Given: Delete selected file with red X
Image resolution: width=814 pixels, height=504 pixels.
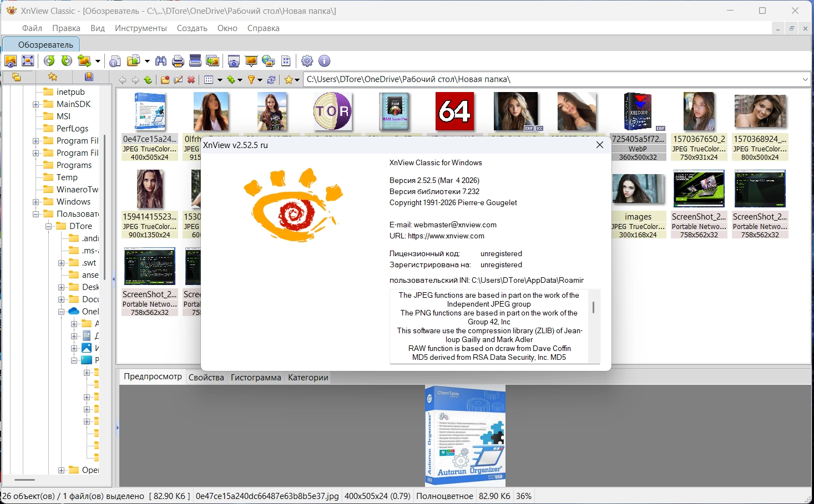Looking at the screenshot, I should pyautogui.click(x=191, y=80).
